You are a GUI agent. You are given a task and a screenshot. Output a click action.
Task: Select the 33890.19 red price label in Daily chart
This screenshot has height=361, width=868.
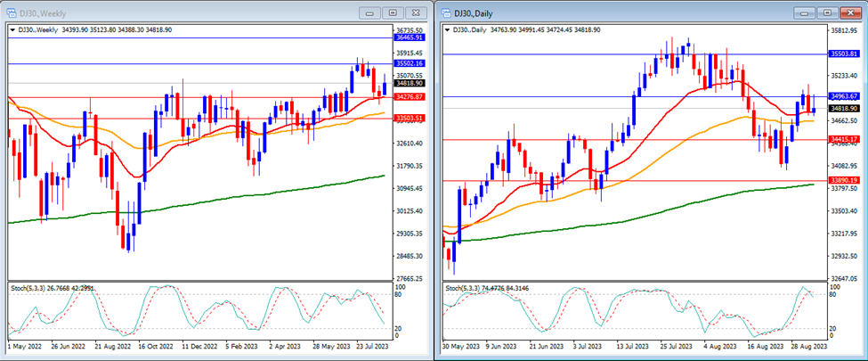pyautogui.click(x=844, y=180)
